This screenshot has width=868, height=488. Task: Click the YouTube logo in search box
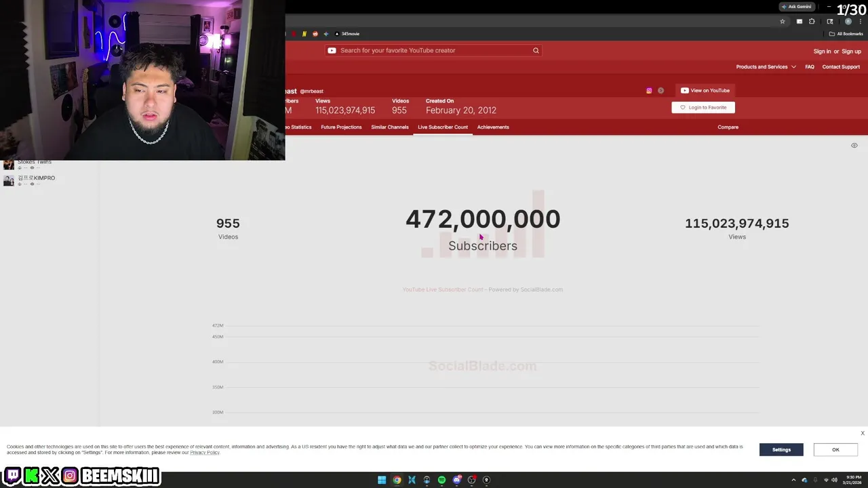tap(332, 50)
